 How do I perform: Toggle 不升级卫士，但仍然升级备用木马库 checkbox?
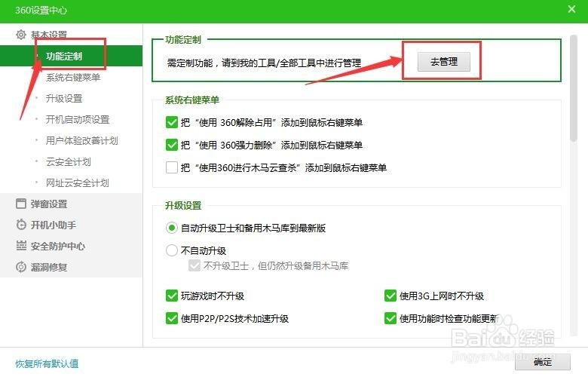point(194,265)
